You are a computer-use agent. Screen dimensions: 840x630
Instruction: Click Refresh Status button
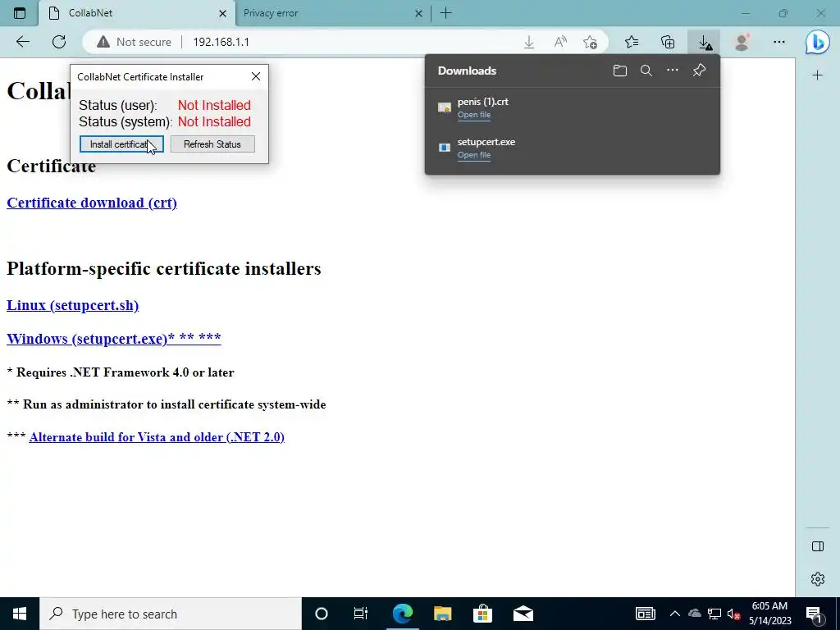tap(212, 144)
